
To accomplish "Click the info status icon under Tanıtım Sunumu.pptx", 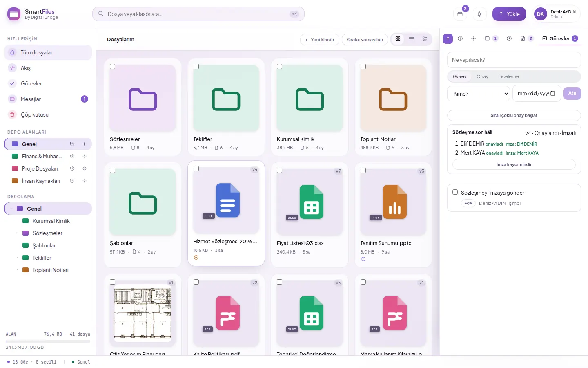I will (363, 259).
